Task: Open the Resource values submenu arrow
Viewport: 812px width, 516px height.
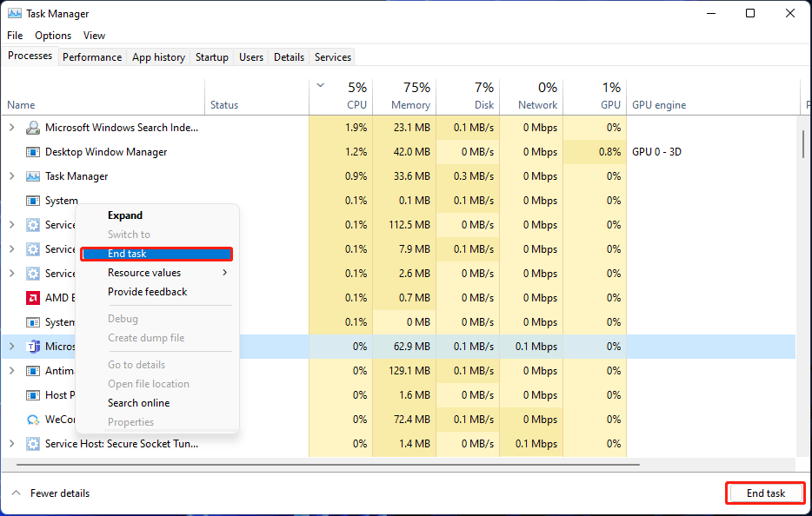Action: click(225, 272)
